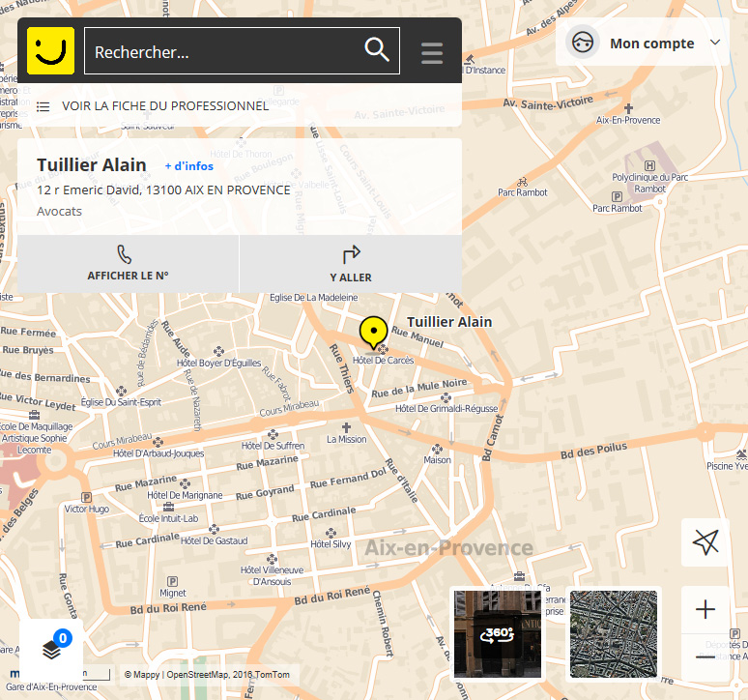748x700 pixels.
Task: Click the Mon compte avatar icon
Action: (x=582, y=43)
